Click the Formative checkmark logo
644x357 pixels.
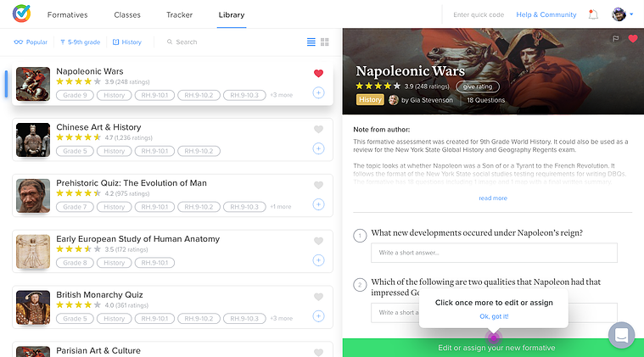(x=21, y=14)
